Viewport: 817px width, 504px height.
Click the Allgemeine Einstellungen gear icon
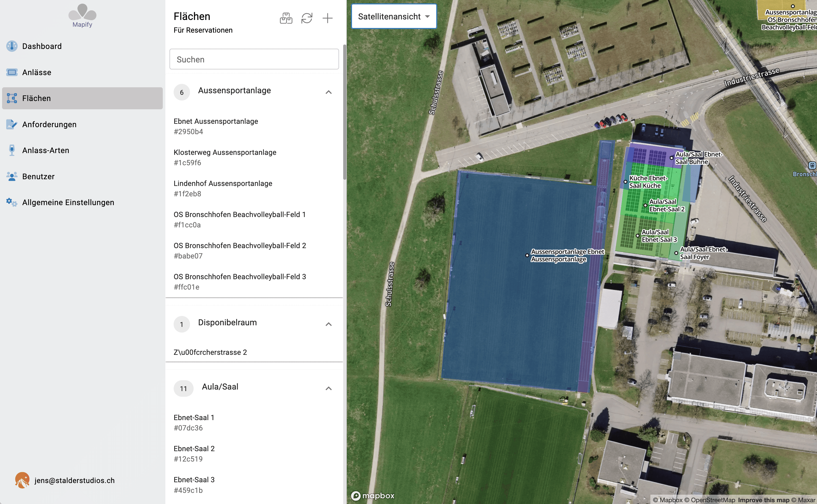point(11,202)
